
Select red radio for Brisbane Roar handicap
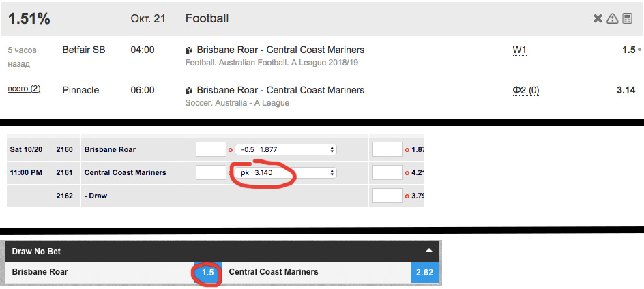tap(231, 150)
